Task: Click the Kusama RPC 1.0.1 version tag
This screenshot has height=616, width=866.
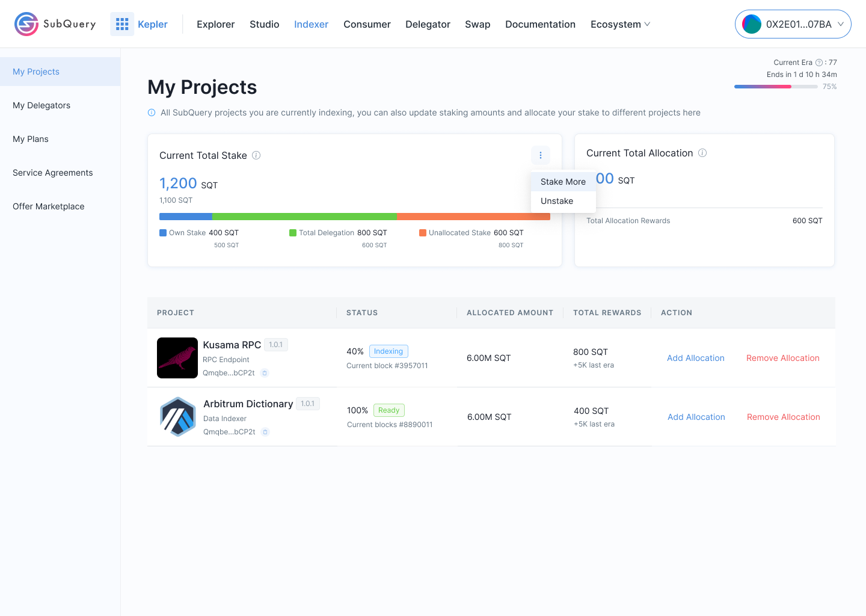Action: 276,345
